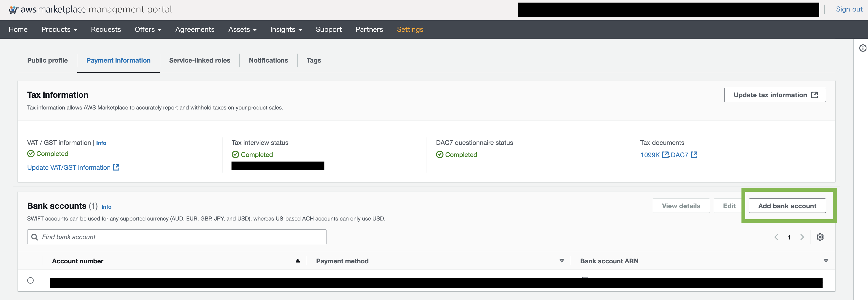Open Support in navigation bar

[329, 30]
